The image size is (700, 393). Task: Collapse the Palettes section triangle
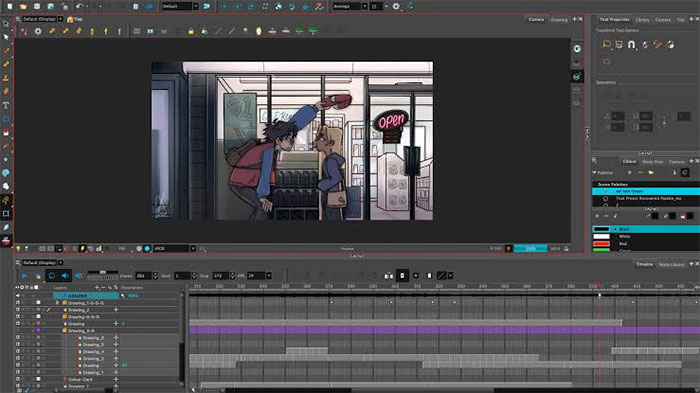[x=594, y=172]
